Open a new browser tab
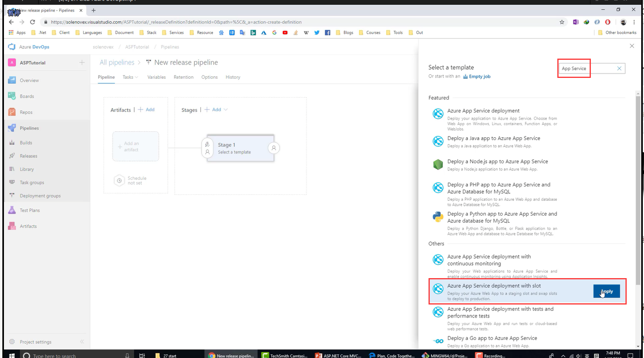Screen dimensions: 644x358 click(x=94, y=10)
